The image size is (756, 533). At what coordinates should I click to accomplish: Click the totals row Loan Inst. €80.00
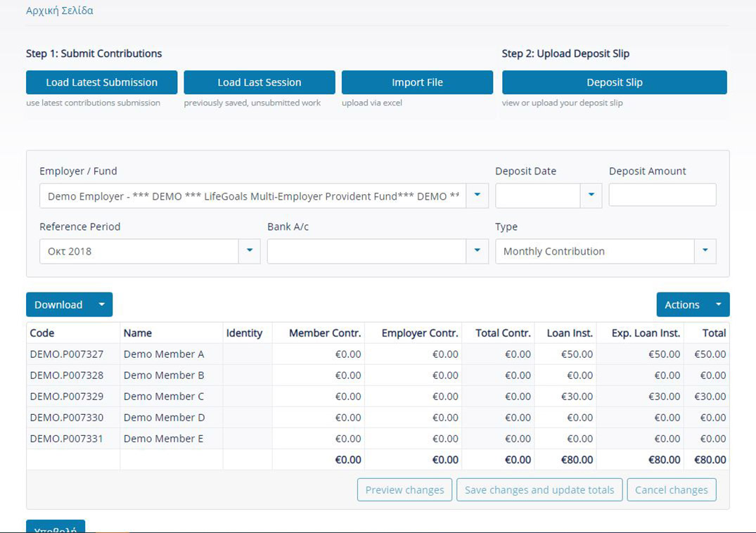[x=565, y=461]
